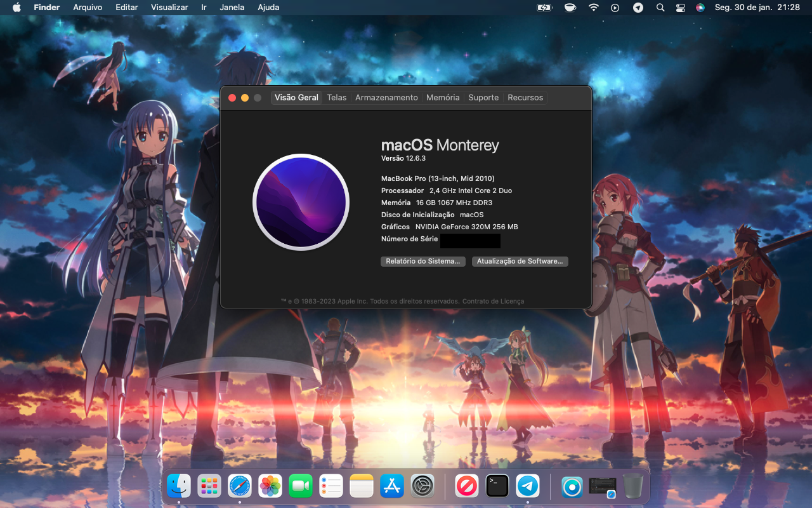Screen dimensions: 812x508
Task: Open Reminders from the Dock
Action: point(331,486)
